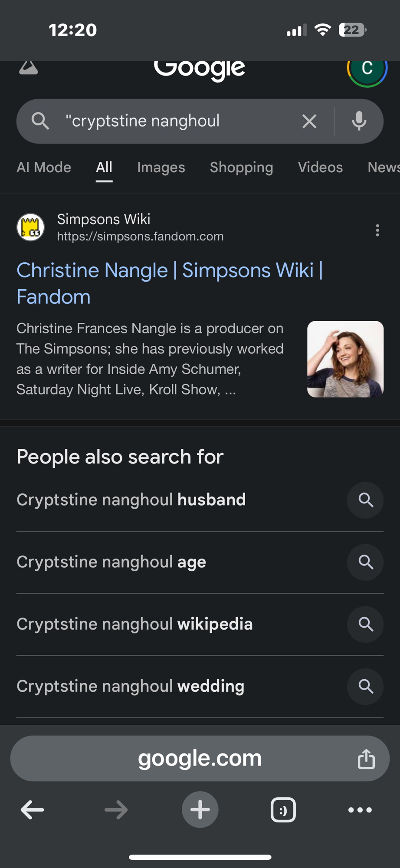Open three-dot menu for Simpsons Wiki result

pyautogui.click(x=377, y=230)
